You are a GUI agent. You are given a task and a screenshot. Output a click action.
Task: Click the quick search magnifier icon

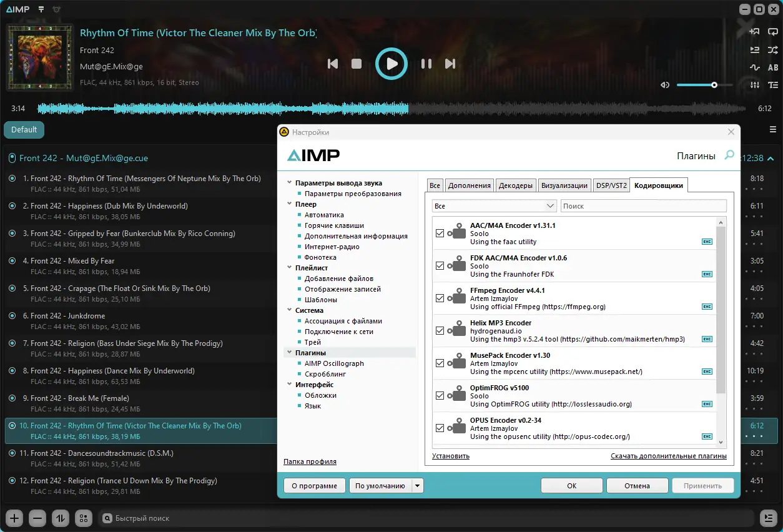coord(107,518)
